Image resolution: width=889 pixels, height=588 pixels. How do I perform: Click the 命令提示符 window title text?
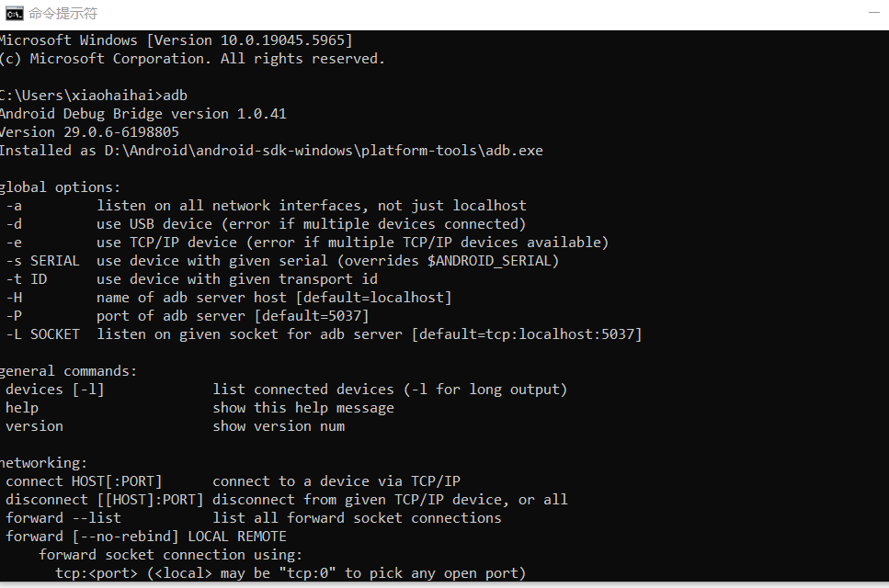click(63, 13)
